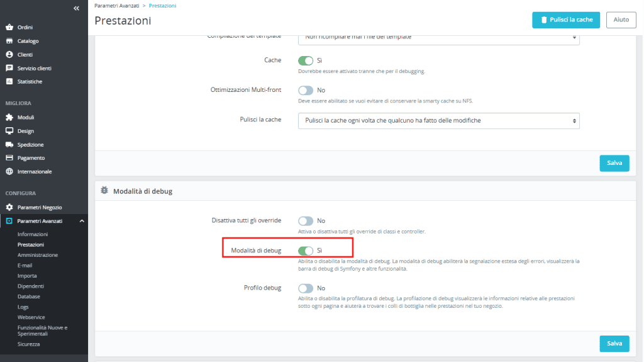Image resolution: width=644 pixels, height=362 pixels.
Task: Toggle the Cache switch
Action: [x=306, y=60]
